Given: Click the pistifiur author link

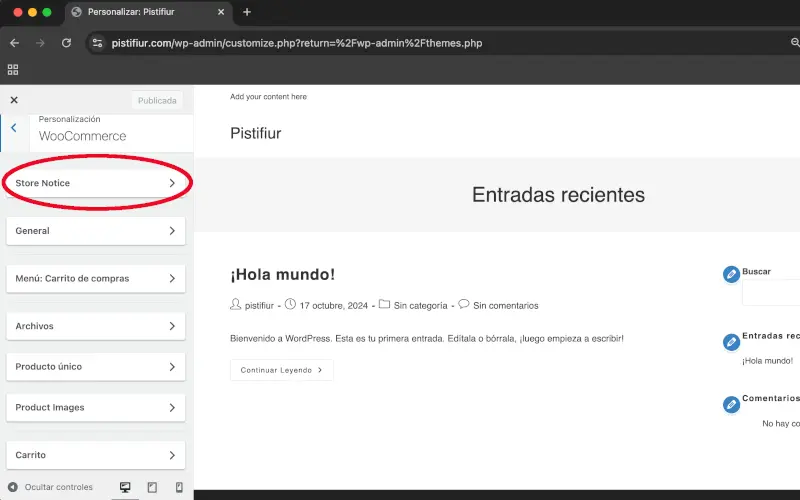Looking at the screenshot, I should pyautogui.click(x=259, y=306).
